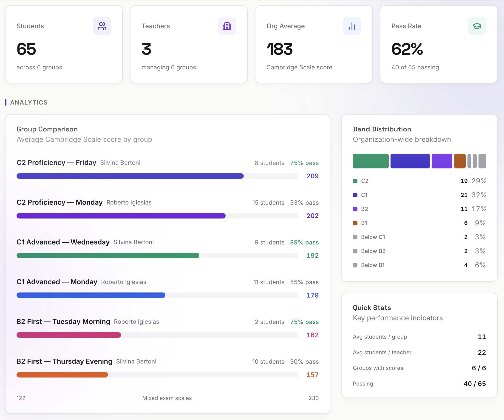Click the Avg students / teacher value 22
The image size is (504, 420).
click(x=482, y=352)
